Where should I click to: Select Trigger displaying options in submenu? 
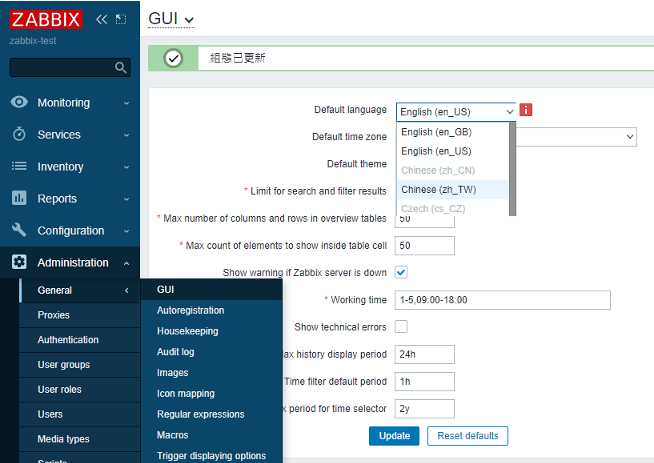(212, 455)
